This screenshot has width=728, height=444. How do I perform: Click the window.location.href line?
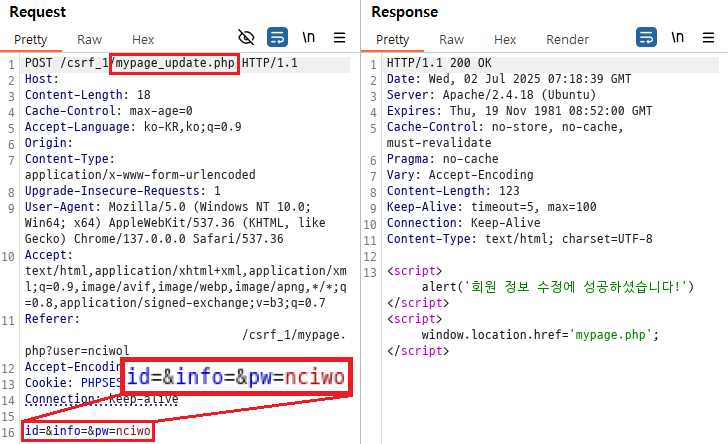tap(540, 335)
